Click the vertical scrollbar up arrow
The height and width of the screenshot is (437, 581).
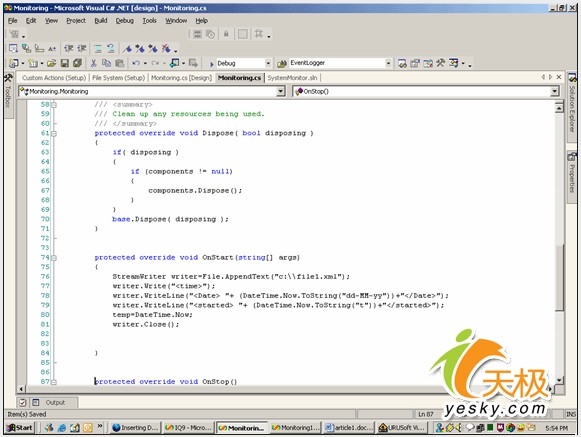(x=559, y=107)
